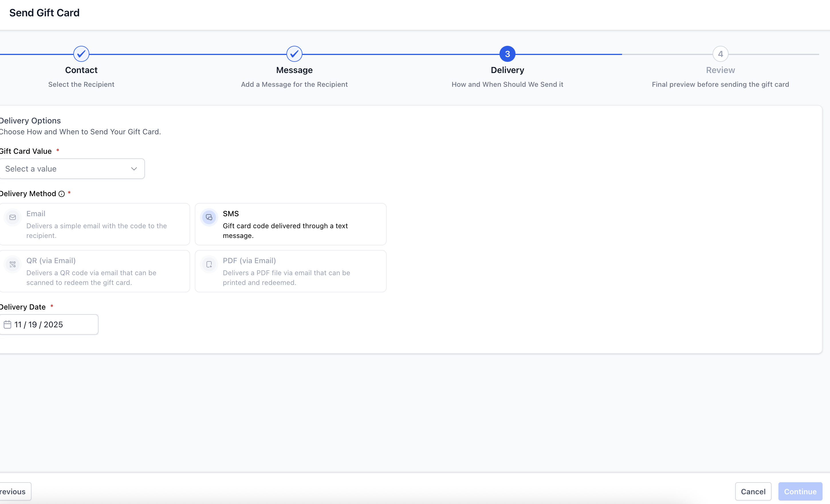Click 'How and When Should We Send it' text

(x=507, y=84)
